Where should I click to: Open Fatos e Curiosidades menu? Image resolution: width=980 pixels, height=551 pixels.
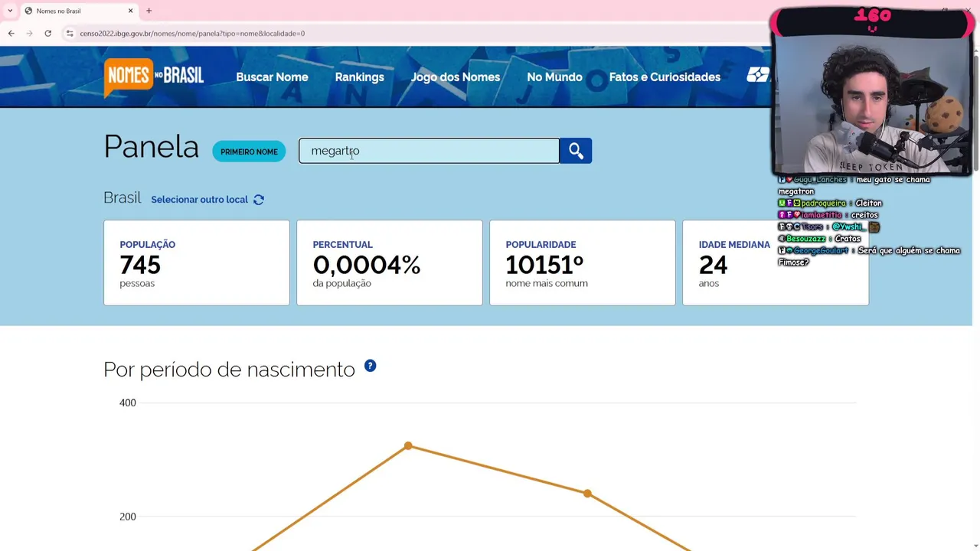(x=665, y=77)
